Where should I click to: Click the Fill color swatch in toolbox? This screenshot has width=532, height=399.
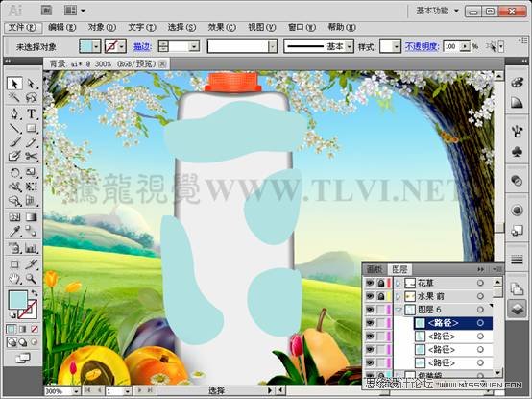click(17, 299)
